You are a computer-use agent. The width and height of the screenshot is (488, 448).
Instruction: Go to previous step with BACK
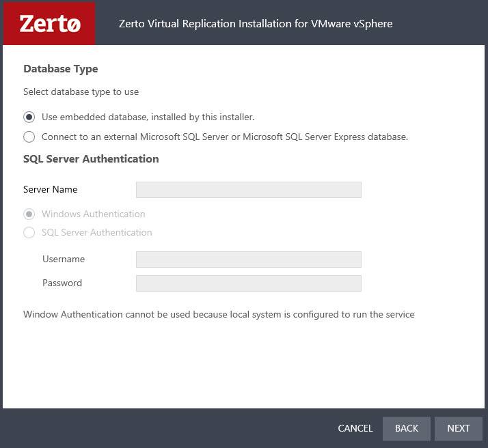[407, 428]
